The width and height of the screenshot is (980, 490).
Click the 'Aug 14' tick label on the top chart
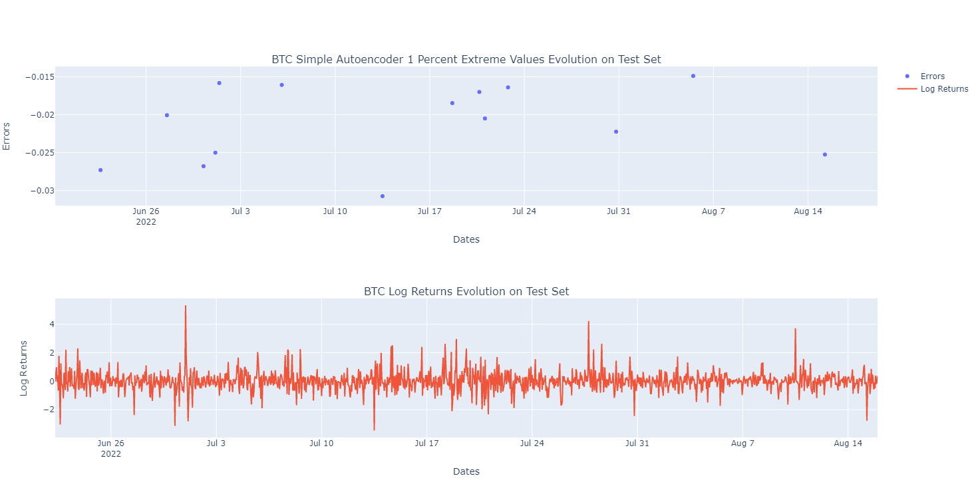tap(808, 212)
